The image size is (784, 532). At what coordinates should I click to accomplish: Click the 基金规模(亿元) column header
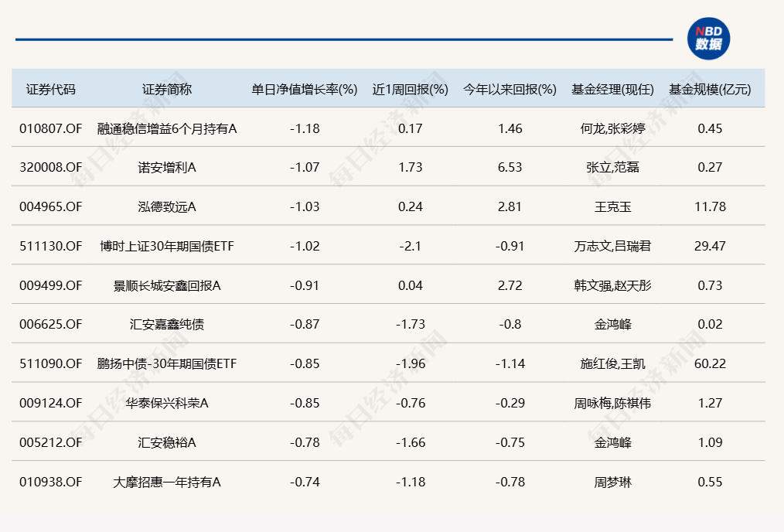(710, 89)
